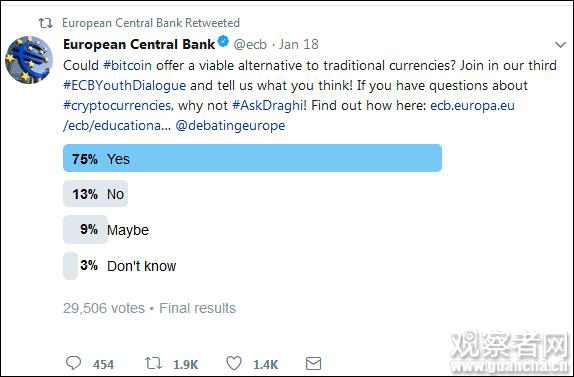Viewport: 574px width, 377px height.
Task: Open the @ecb handle
Action: 250,44
